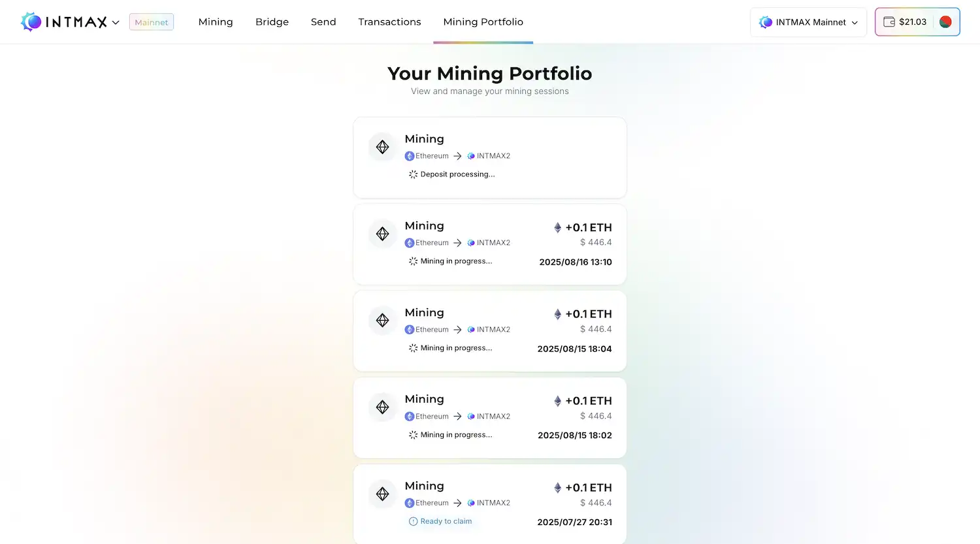This screenshot has height=544, width=980.
Task: Click the Your Mining Portfolio heading
Action: pos(490,73)
